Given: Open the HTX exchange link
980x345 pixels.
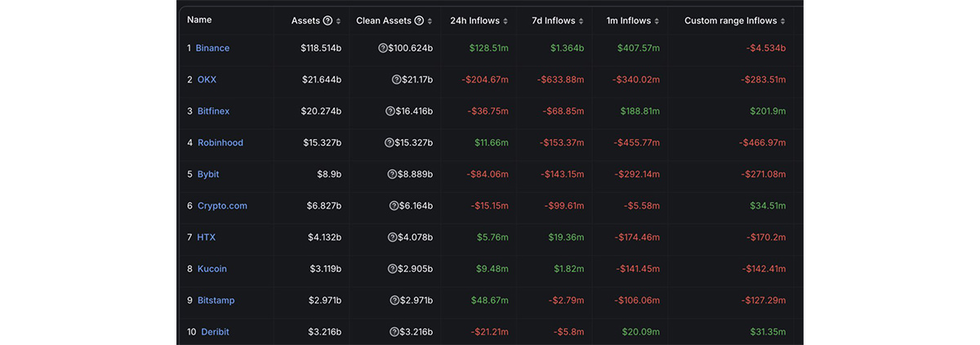Looking at the screenshot, I should pyautogui.click(x=207, y=237).
